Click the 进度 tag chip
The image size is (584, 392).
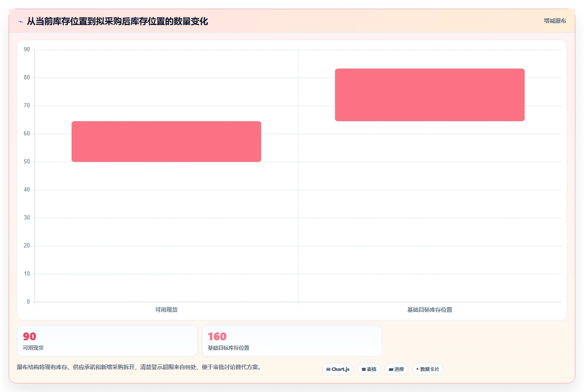tap(396, 369)
